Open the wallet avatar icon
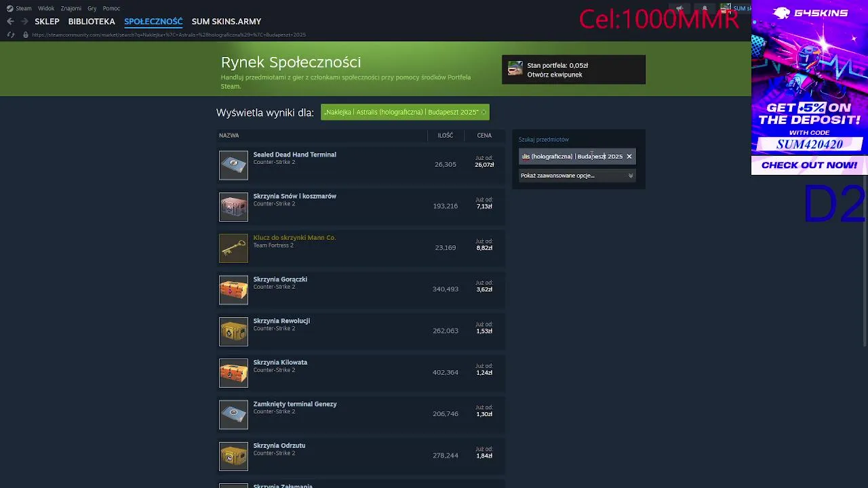 point(515,69)
